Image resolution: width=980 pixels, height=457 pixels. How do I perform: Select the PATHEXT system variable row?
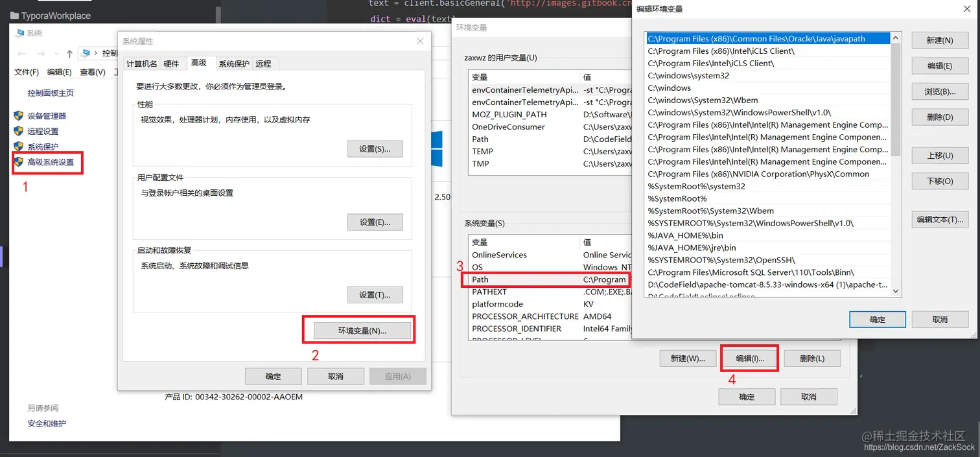click(x=550, y=292)
